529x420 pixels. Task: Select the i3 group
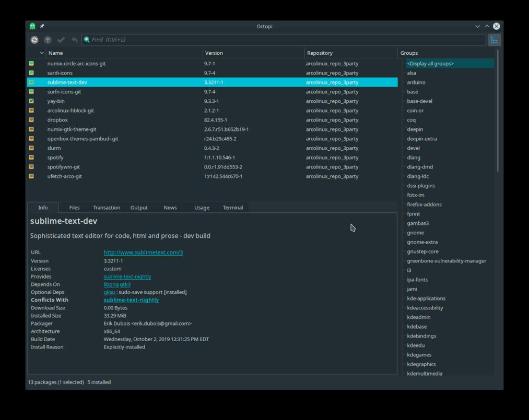409,270
